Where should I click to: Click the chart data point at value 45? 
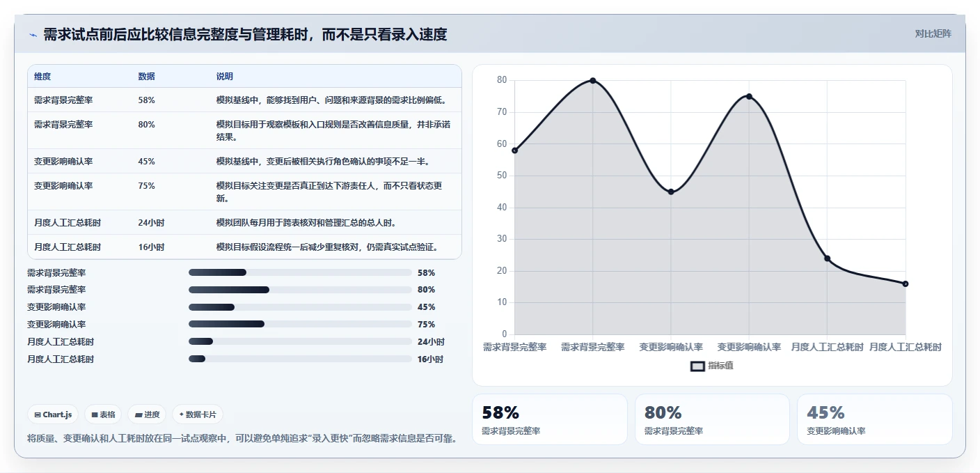click(671, 192)
